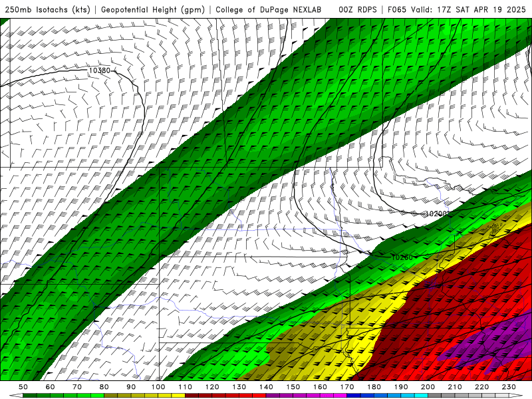Click the dark blue swatch above the 170 label
This screenshot has width=532, height=399.
tap(354, 396)
